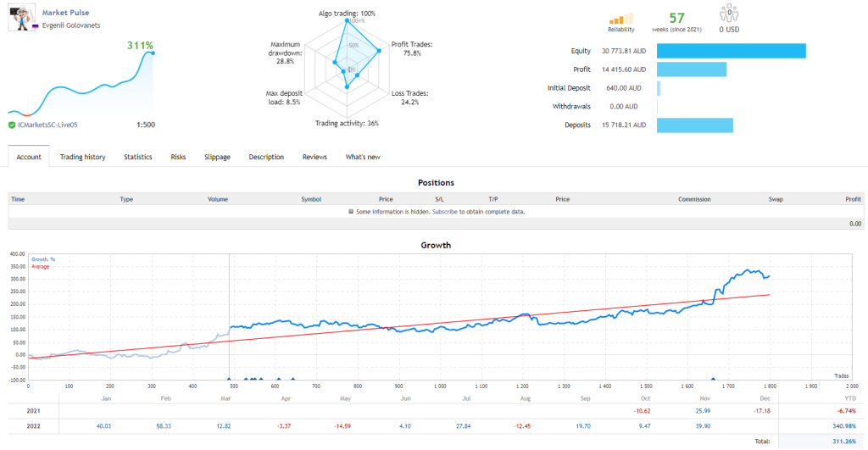Click the Initial Deposit value 640.00 AUD
Image resolution: width=868 pixels, height=450 pixels.
coord(624,88)
